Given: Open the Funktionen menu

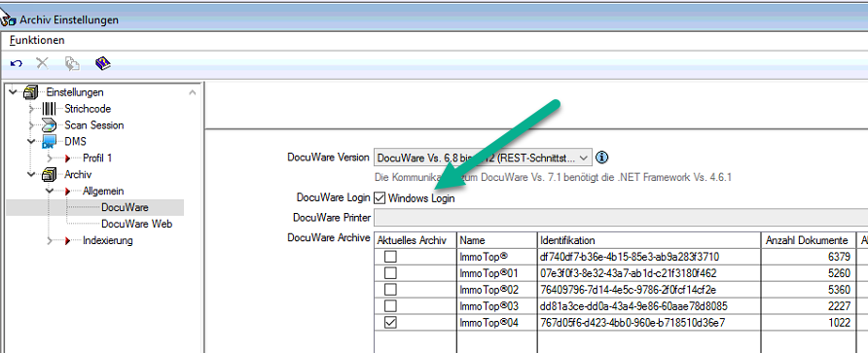Looking at the screenshot, I should click(x=37, y=41).
